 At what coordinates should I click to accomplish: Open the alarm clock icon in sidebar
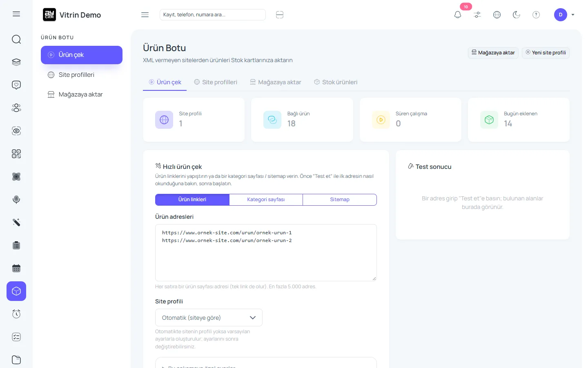pyautogui.click(x=16, y=314)
